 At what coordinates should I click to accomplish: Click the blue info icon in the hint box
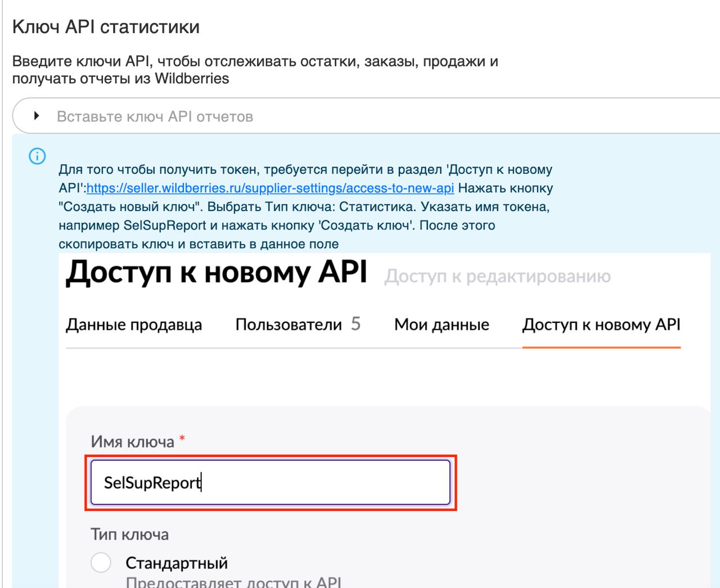37,156
